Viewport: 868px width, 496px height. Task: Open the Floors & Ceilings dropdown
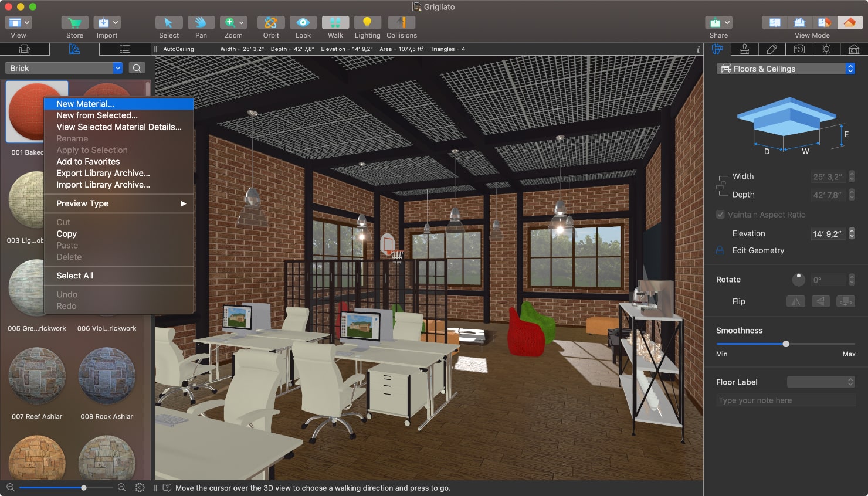click(x=785, y=69)
